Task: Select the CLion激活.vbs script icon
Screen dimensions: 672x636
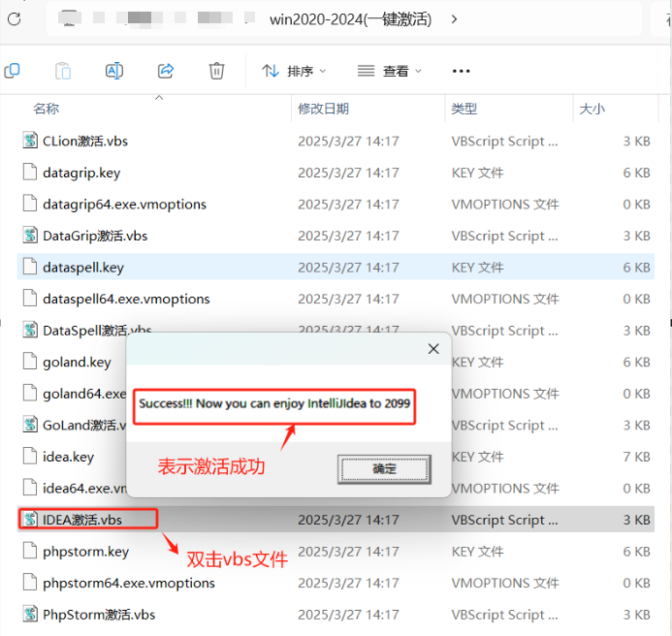Action: point(30,141)
